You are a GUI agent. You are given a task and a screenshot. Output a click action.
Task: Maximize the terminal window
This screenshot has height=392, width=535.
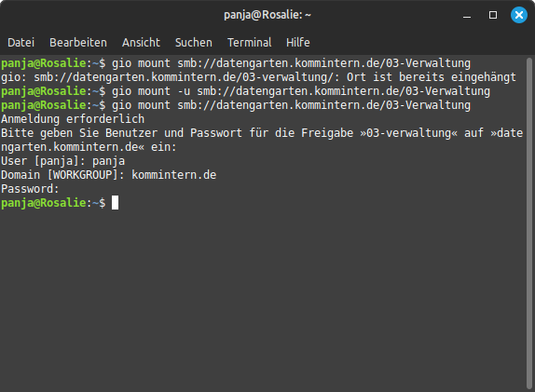pos(493,15)
